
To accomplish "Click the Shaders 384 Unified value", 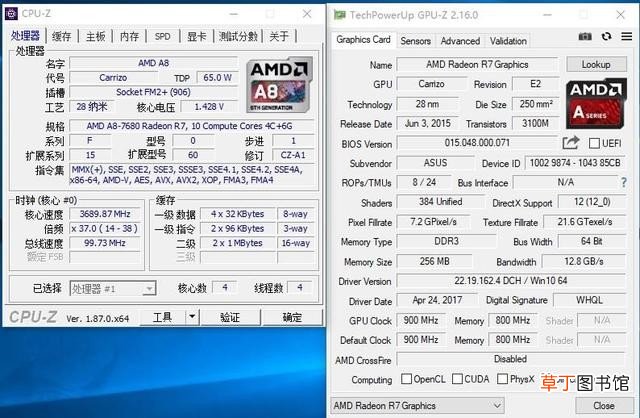I will [x=440, y=202].
